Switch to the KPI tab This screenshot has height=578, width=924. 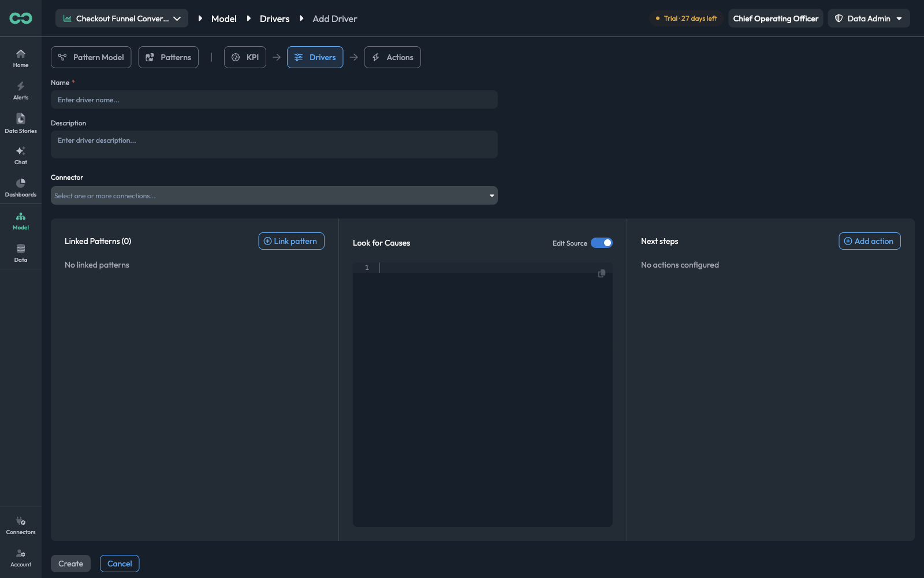(x=245, y=57)
